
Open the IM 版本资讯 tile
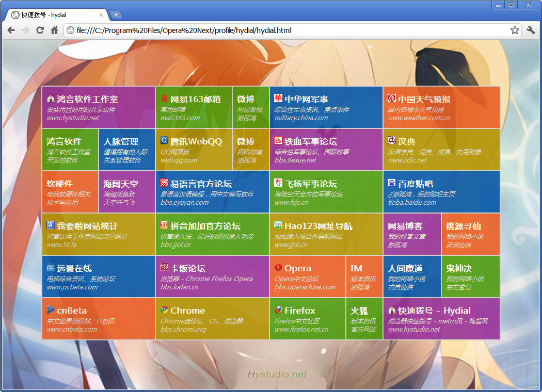[x=364, y=276]
